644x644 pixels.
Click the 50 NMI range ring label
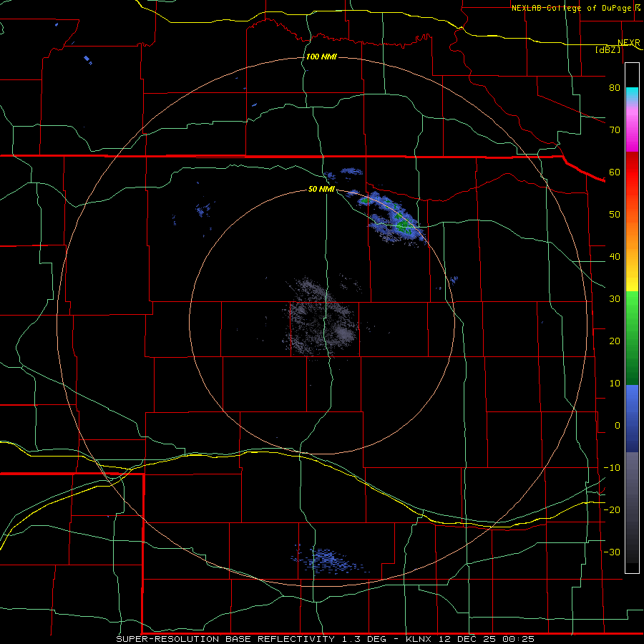coord(321,189)
